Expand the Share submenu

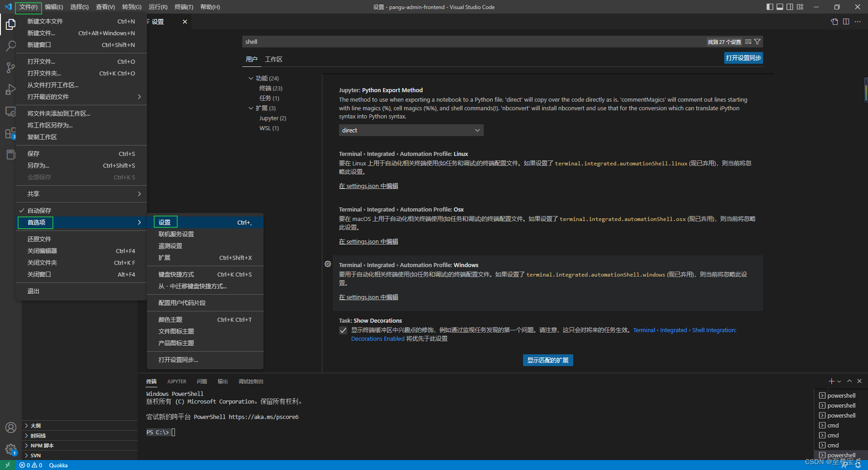pos(81,194)
